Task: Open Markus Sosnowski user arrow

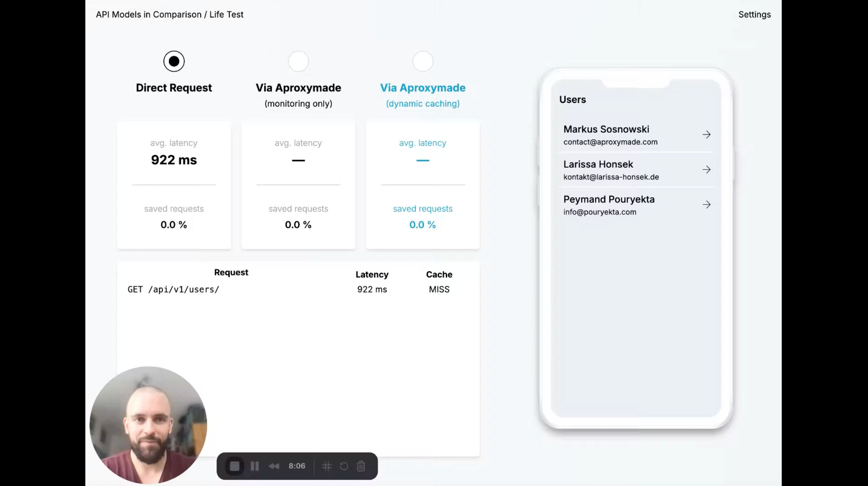Action: [x=707, y=135]
